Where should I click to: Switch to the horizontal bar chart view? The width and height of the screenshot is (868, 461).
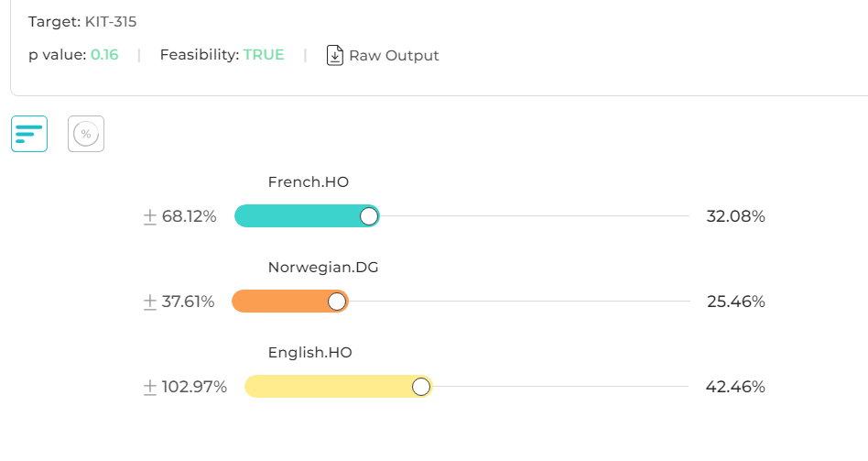pyautogui.click(x=29, y=134)
